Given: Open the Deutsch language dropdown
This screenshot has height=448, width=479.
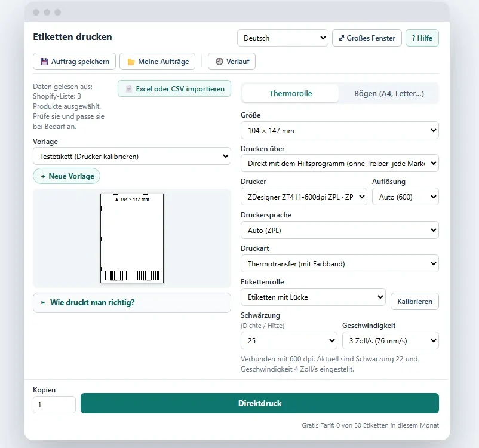Looking at the screenshot, I should [x=283, y=38].
